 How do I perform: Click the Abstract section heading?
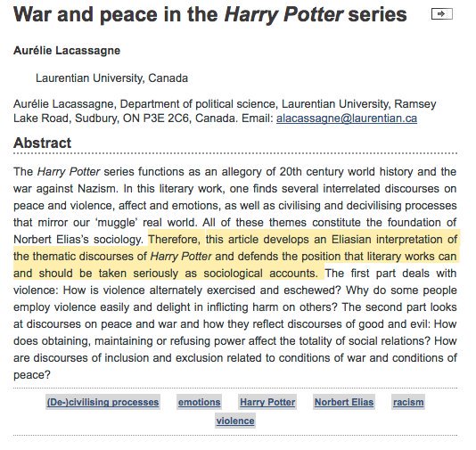[x=42, y=143]
